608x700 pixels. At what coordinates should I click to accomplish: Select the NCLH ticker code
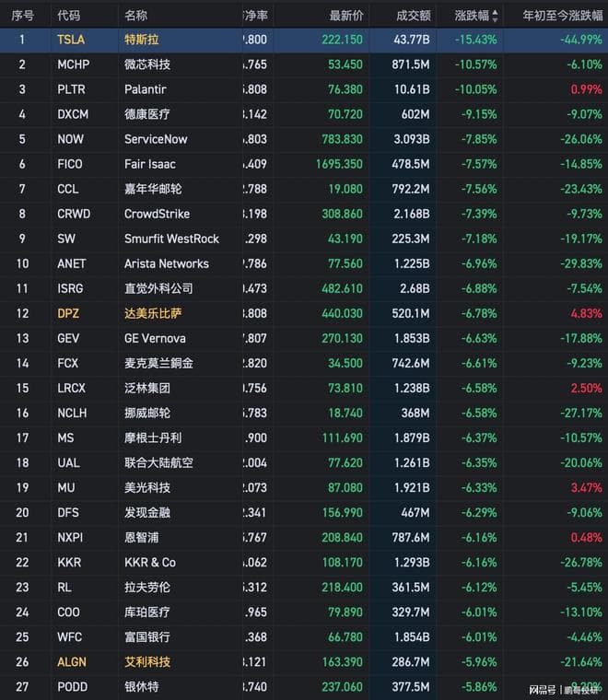[x=73, y=414]
